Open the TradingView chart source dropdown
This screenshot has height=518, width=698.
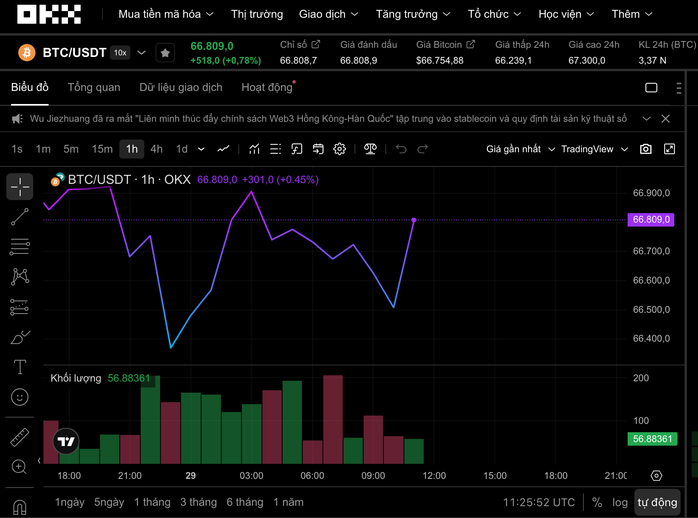pos(595,149)
